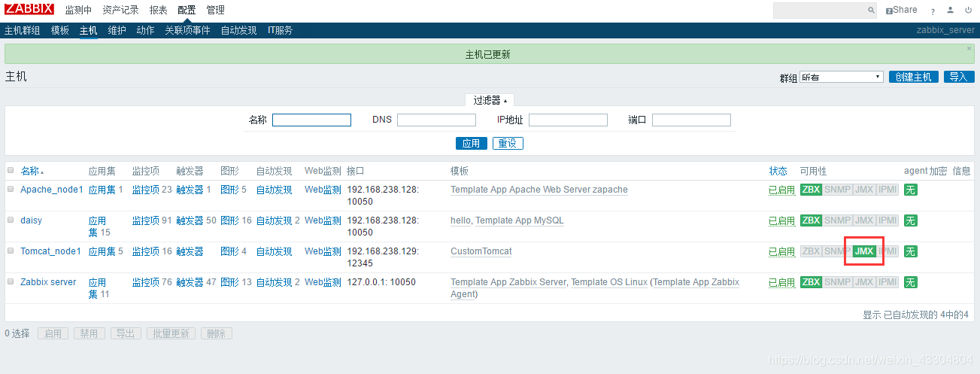Go to 维护 submenu

[117, 30]
